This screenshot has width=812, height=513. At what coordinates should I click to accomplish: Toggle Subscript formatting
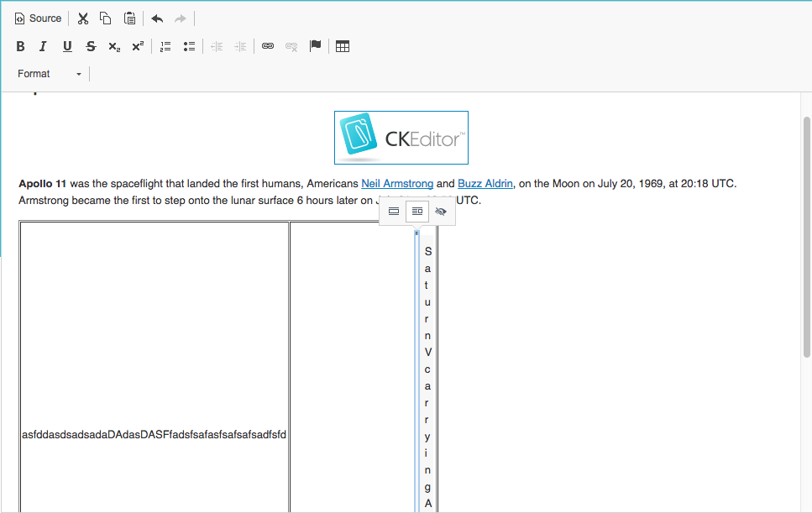pyautogui.click(x=114, y=46)
